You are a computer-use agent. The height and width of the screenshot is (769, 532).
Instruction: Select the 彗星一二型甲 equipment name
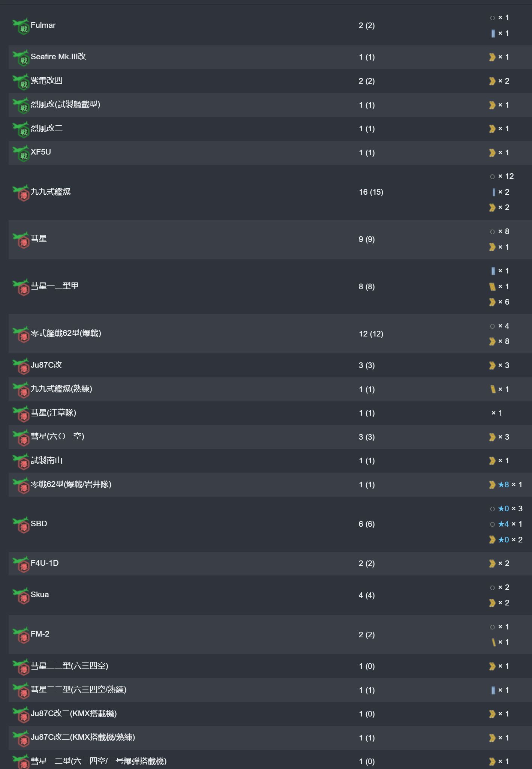click(55, 286)
